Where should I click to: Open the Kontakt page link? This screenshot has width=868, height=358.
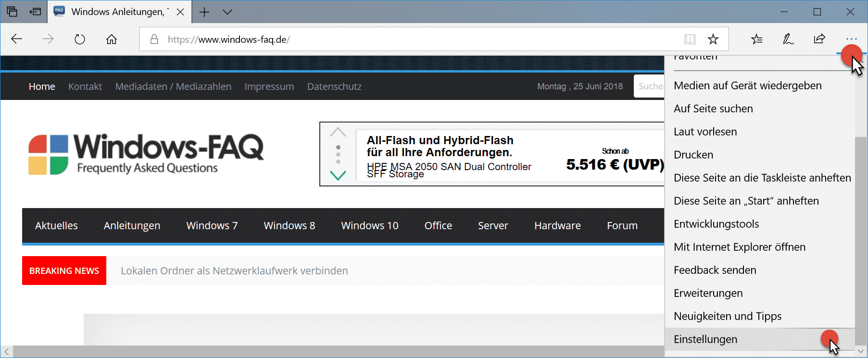[x=85, y=86]
